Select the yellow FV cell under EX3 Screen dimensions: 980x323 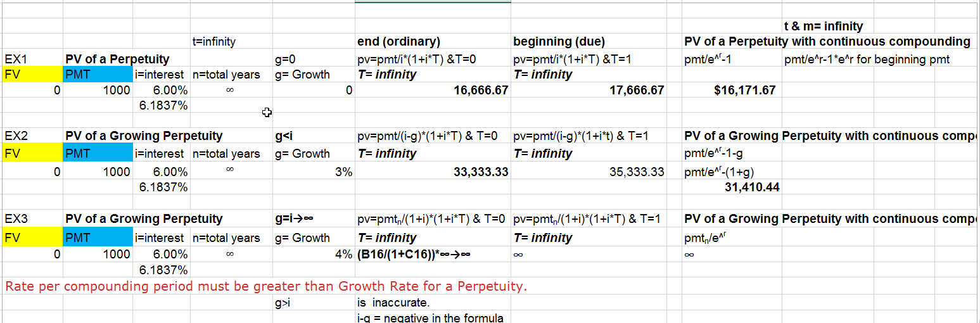(32, 237)
